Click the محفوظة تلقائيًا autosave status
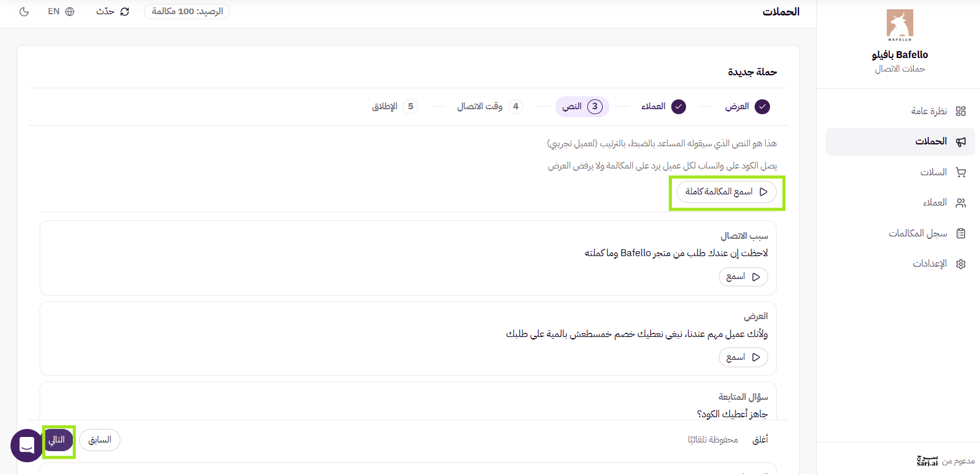Viewport: 980px width, 474px height. tap(713, 440)
